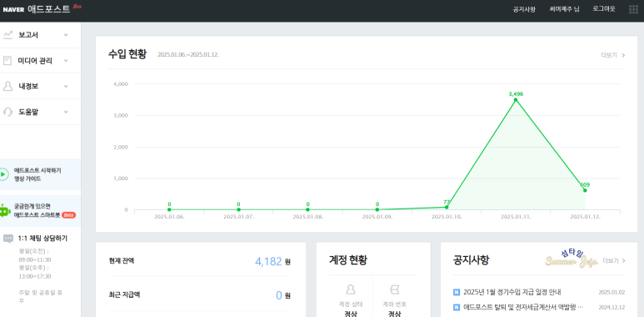Screen dimensions: 644x317
Task: Click the green smartbot robot icon
Action: pos(4,210)
